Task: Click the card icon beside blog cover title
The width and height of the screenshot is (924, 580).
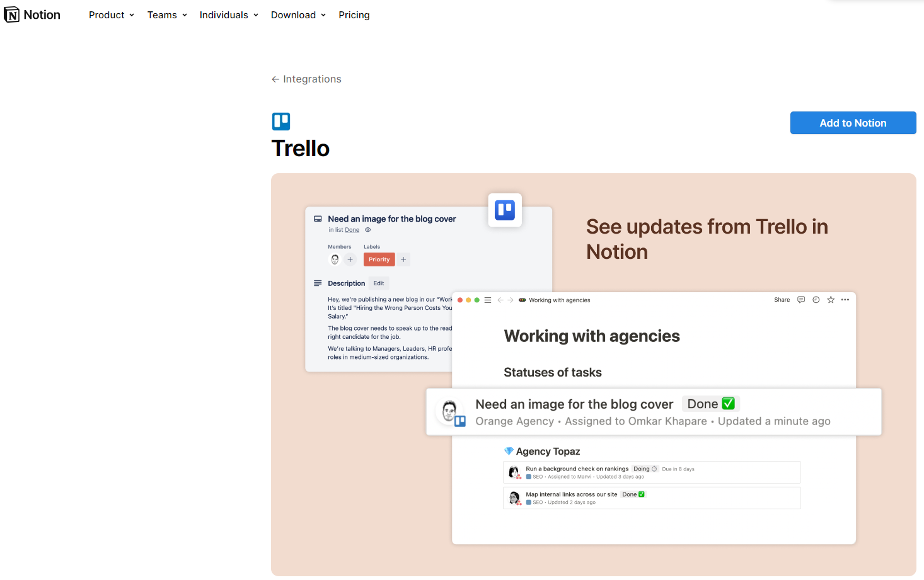Action: (318, 219)
